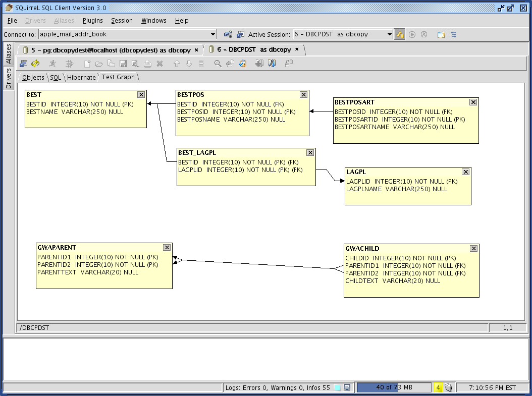Click the 40 of 73 MB memory bar

point(394,387)
